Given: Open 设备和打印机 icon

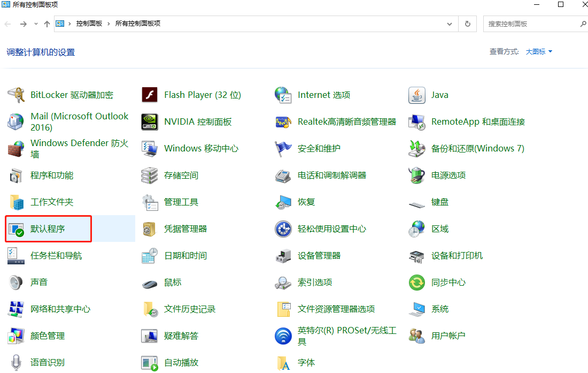Looking at the screenshot, I should tap(416, 256).
